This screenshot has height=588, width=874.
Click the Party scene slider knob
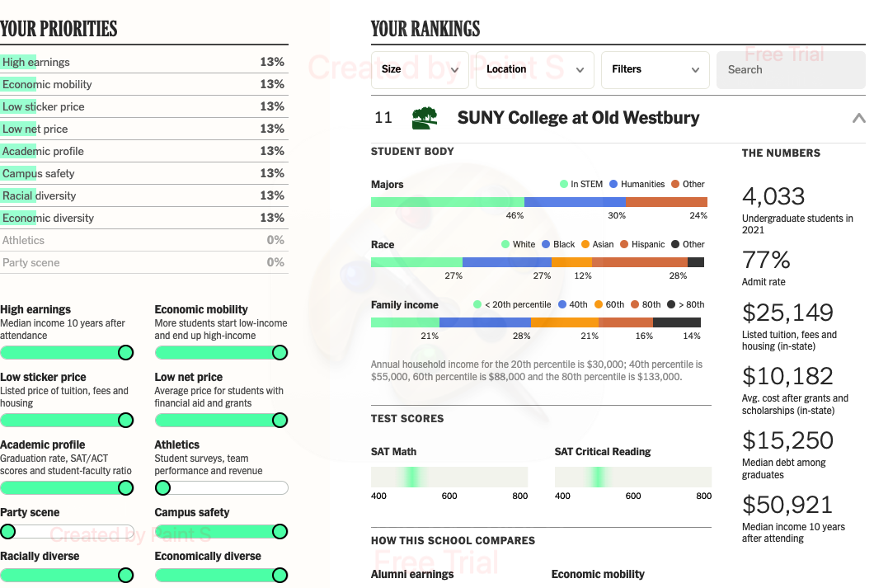tap(7, 532)
